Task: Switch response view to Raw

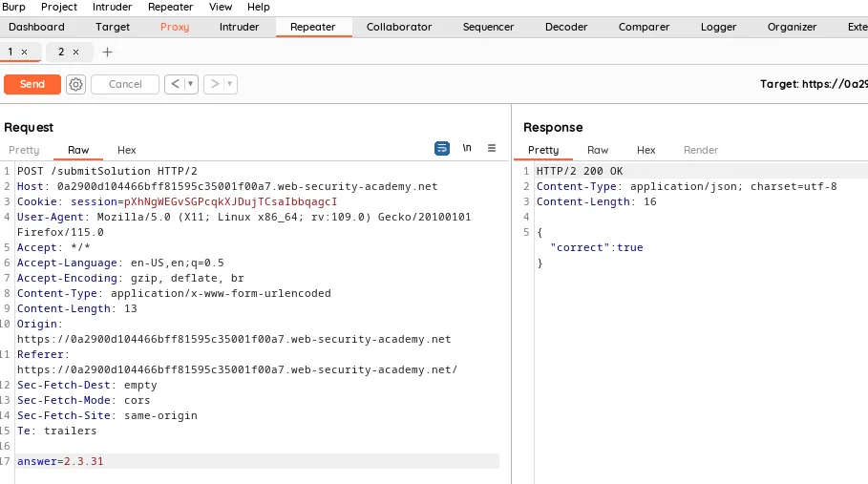Action: [598, 151]
